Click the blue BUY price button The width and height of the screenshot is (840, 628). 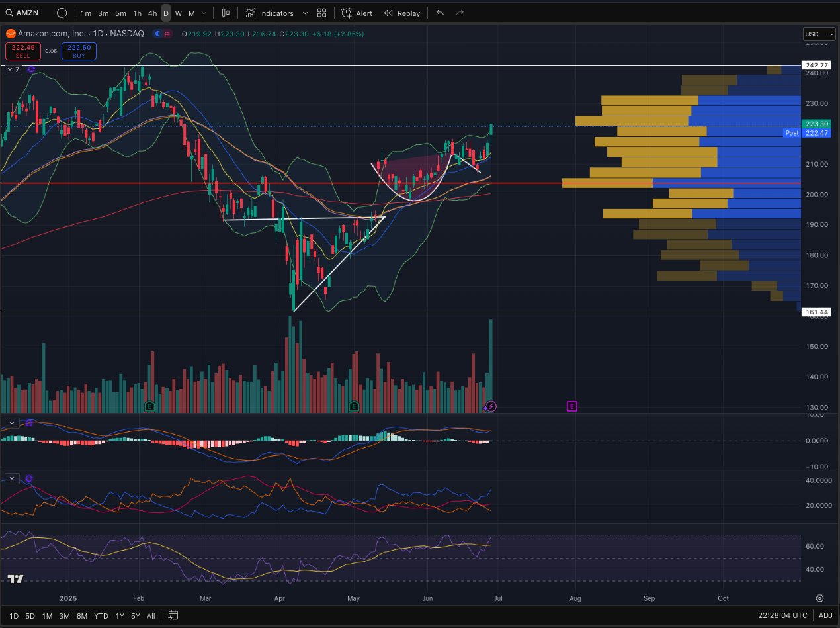click(x=79, y=52)
